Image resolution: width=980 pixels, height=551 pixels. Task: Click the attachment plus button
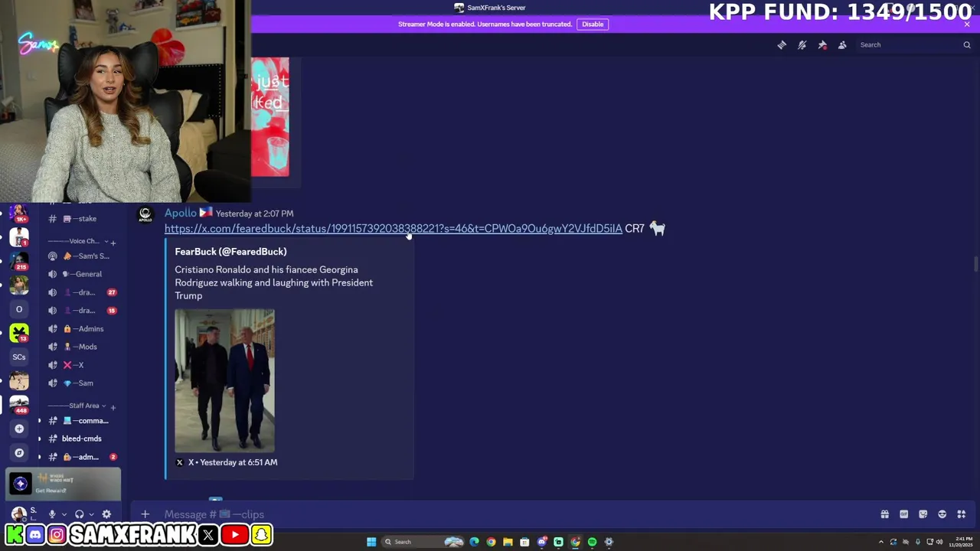coord(145,514)
